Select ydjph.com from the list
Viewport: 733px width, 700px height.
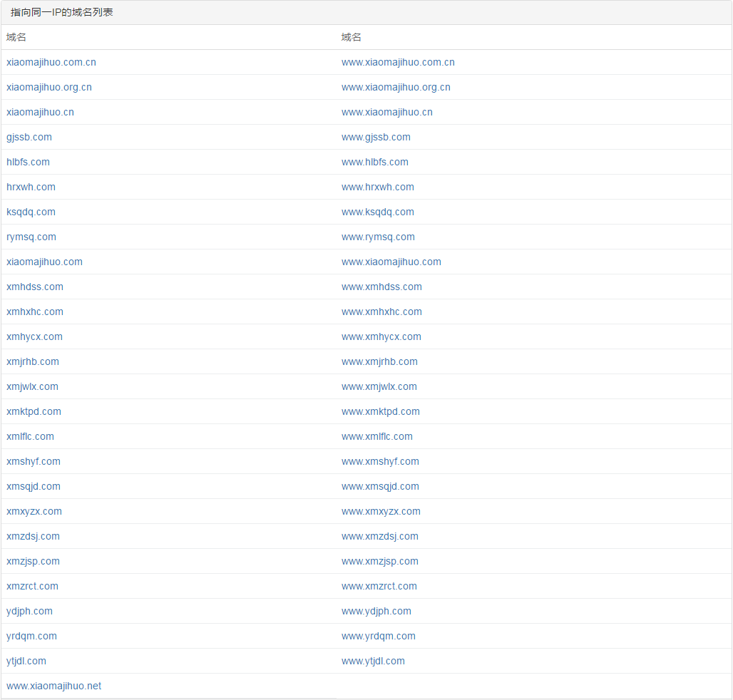click(29, 611)
